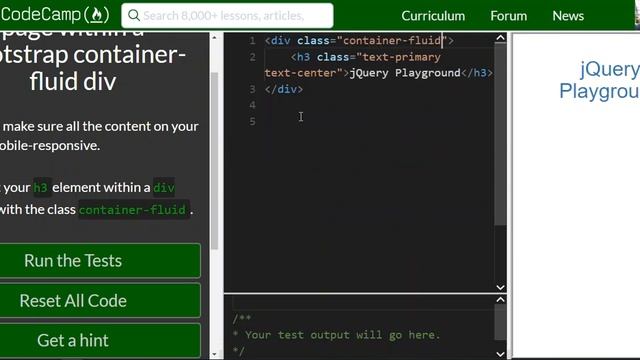Click the Reset All Code button
The image size is (640, 360).
pyautogui.click(x=100, y=300)
